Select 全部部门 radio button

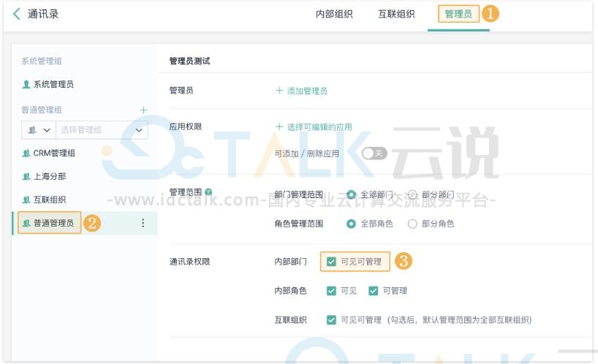coord(351,194)
